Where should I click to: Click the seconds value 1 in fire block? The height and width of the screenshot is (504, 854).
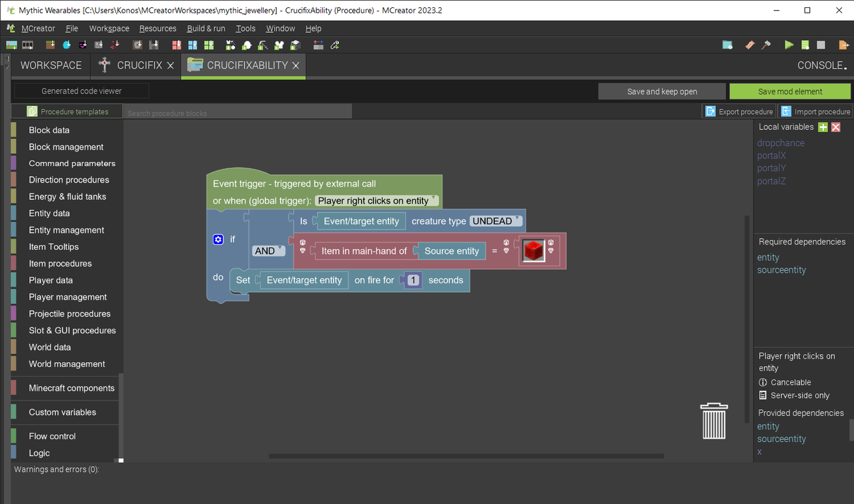coord(413,280)
